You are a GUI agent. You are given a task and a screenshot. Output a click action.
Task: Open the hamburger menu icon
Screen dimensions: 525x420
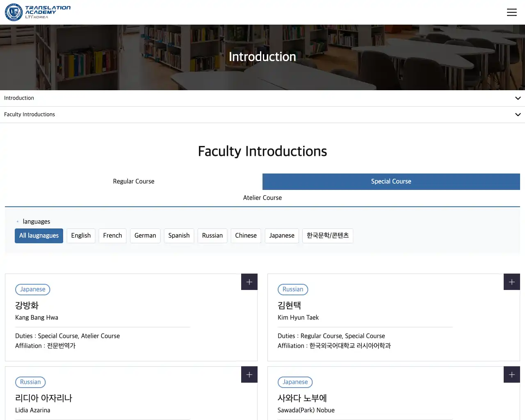pos(511,12)
